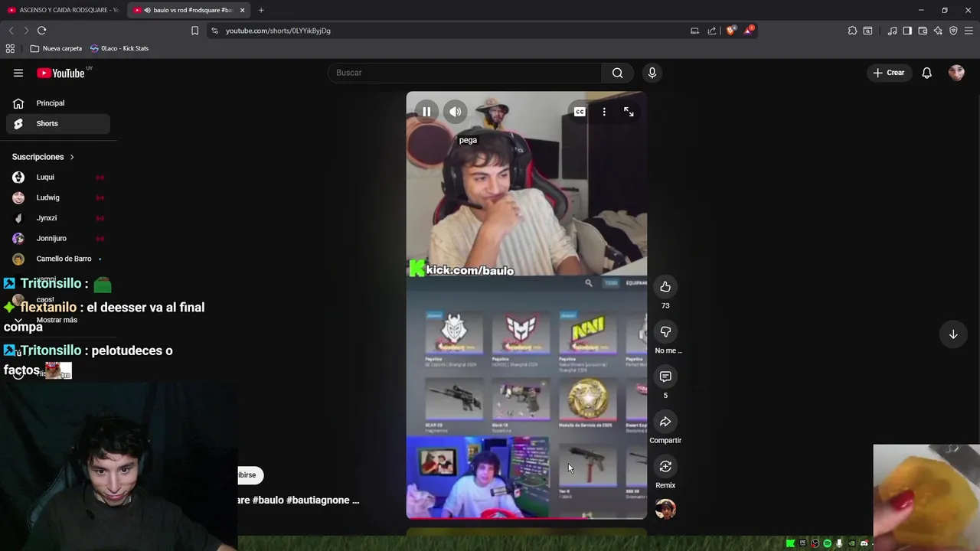Open the Ludwig subscription channel

point(58,197)
